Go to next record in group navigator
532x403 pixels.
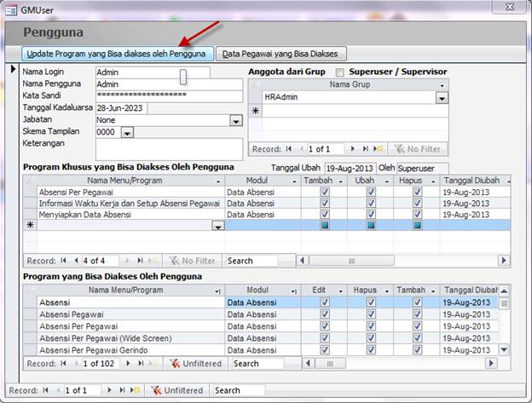click(x=353, y=149)
